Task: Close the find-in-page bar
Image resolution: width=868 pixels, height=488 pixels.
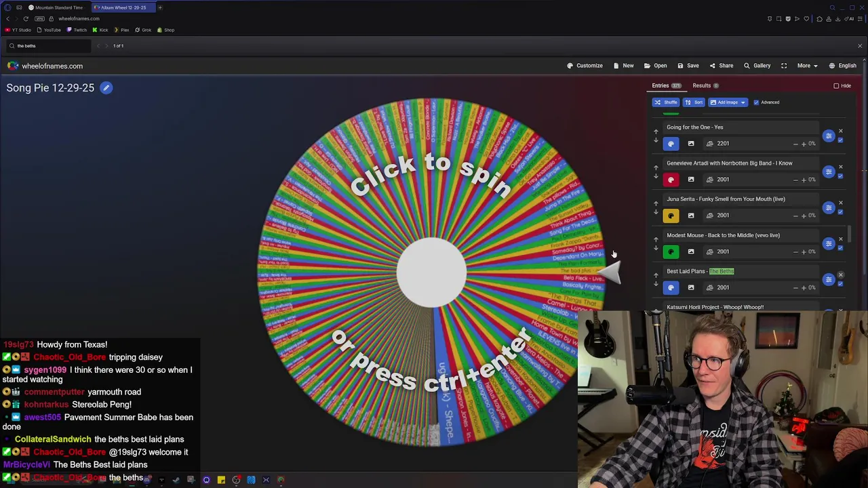Action: [860, 45]
